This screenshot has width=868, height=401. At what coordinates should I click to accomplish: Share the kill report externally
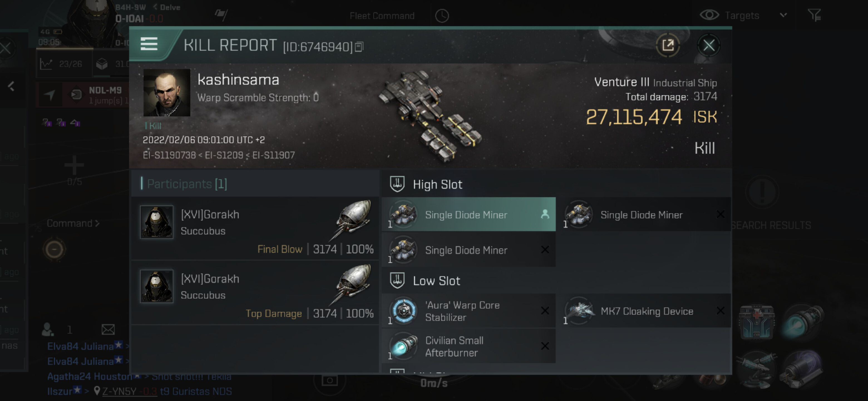[x=667, y=45]
